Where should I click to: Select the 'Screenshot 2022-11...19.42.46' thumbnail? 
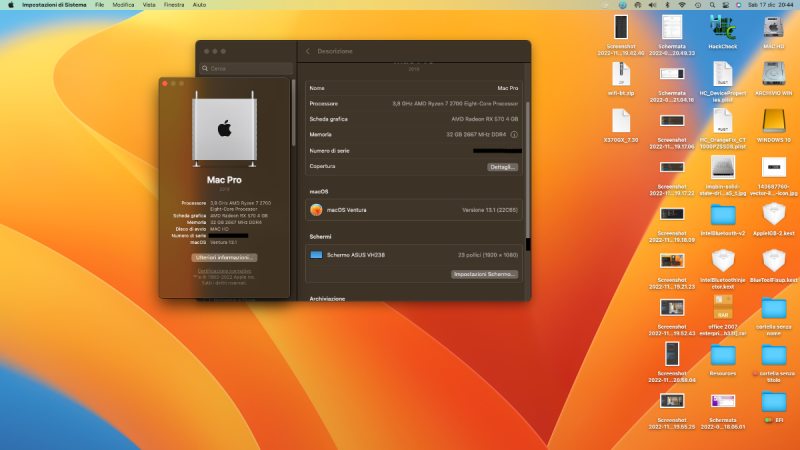621,27
